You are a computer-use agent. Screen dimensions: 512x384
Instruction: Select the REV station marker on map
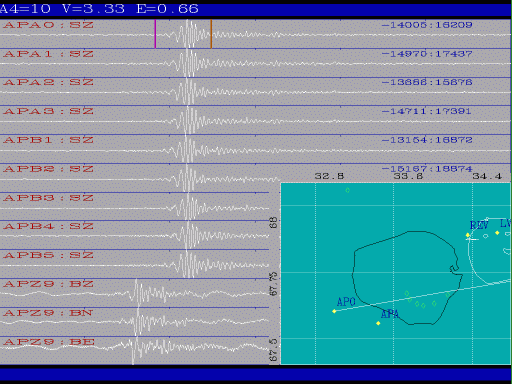pos(468,235)
